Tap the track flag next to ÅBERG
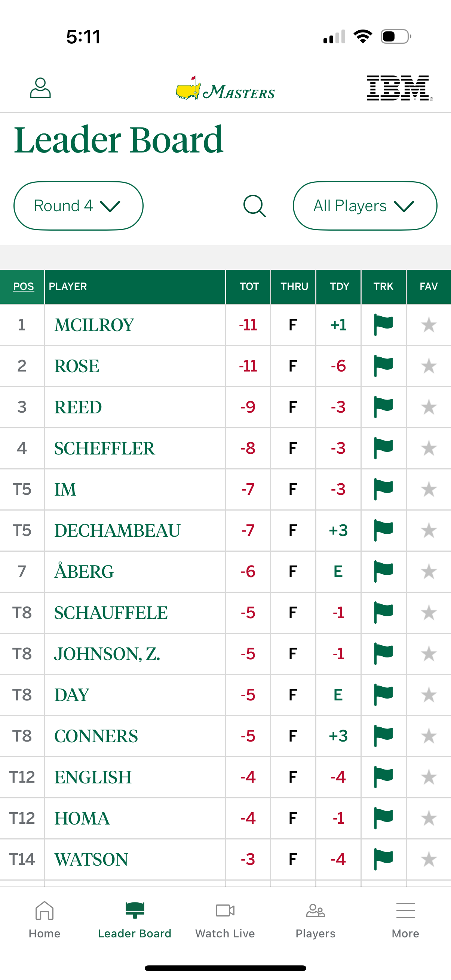Image resolution: width=451 pixels, height=980 pixels. [383, 571]
